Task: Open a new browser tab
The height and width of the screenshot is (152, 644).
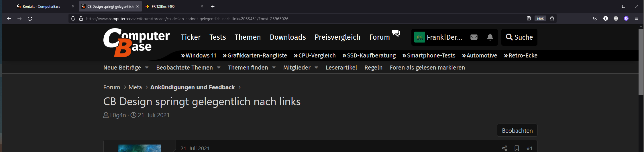Action: pyautogui.click(x=213, y=6)
